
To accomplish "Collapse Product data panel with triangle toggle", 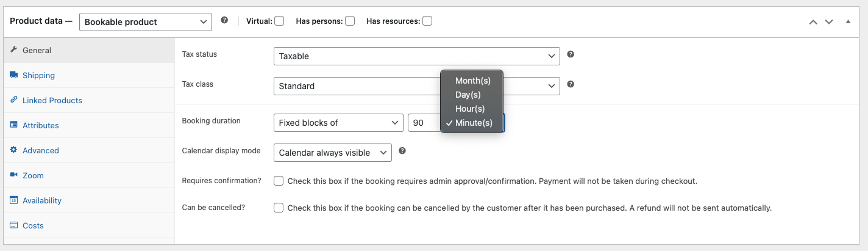I will point(848,21).
